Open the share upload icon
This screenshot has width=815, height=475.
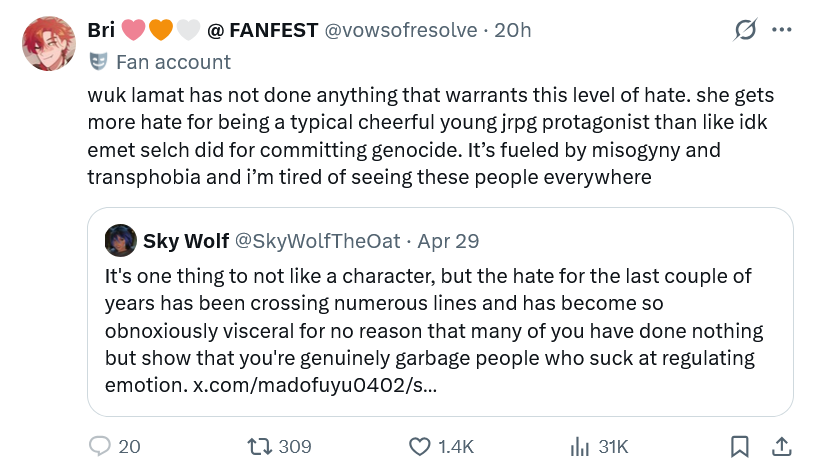[781, 446]
